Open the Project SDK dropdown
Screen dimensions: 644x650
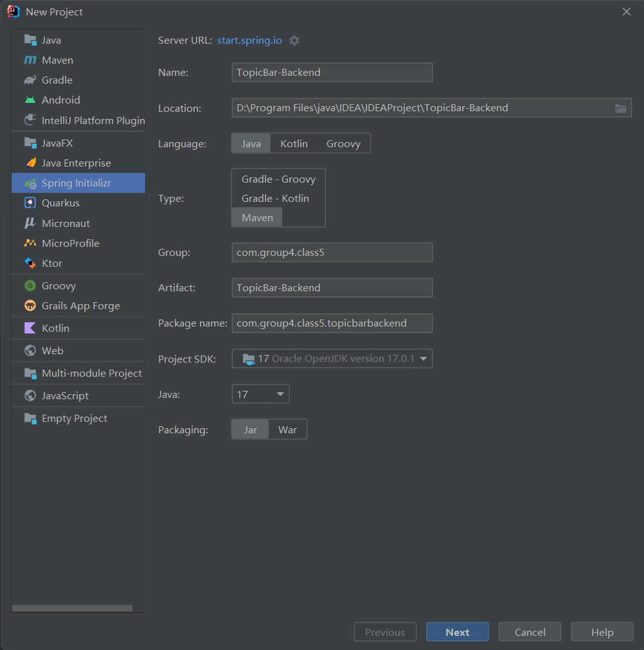(332, 359)
